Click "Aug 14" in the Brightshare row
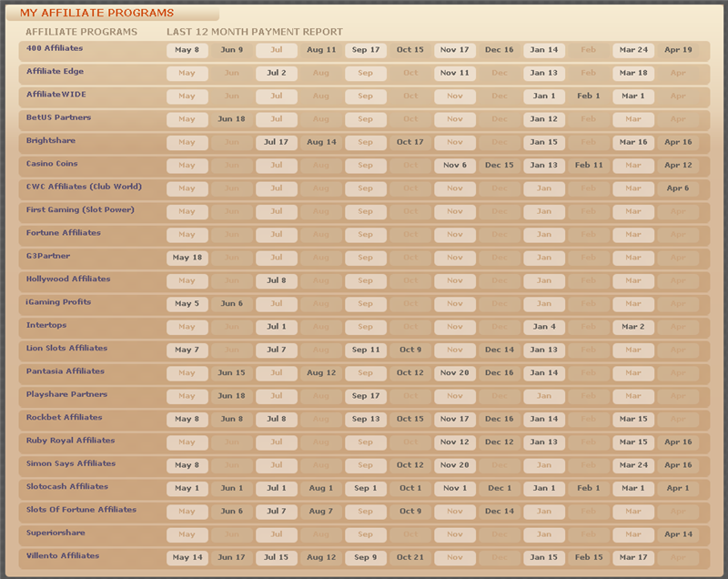 (321, 142)
